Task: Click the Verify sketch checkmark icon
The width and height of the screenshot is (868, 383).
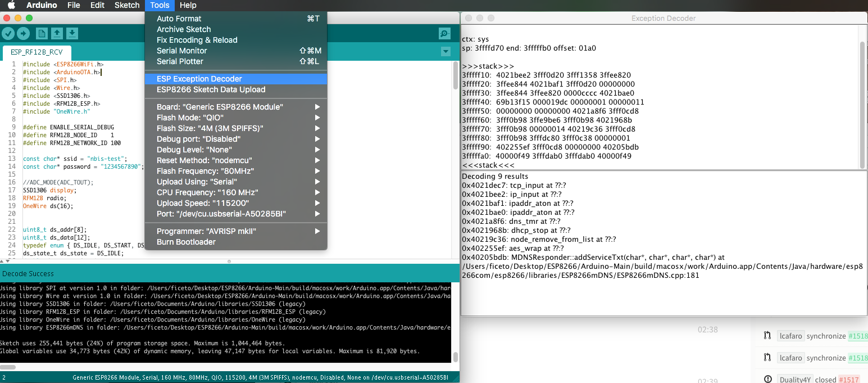Action: point(8,34)
